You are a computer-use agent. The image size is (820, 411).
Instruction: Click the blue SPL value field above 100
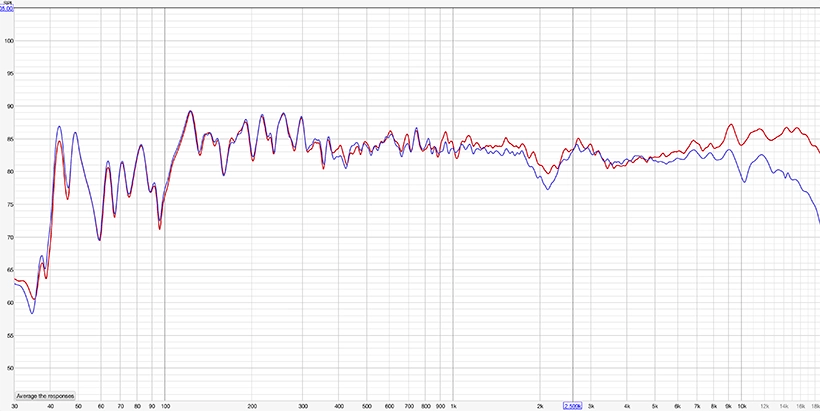pos(7,8)
